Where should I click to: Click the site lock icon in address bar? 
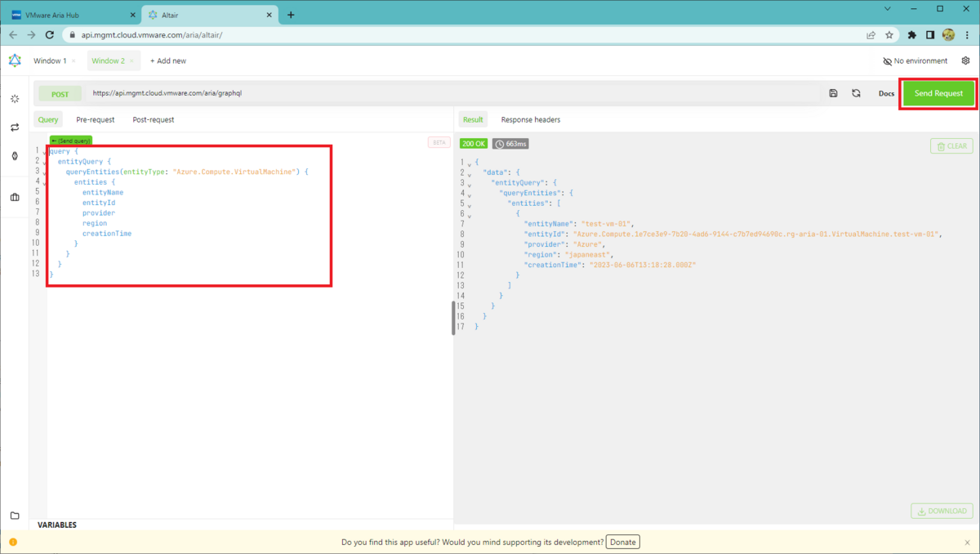[72, 35]
